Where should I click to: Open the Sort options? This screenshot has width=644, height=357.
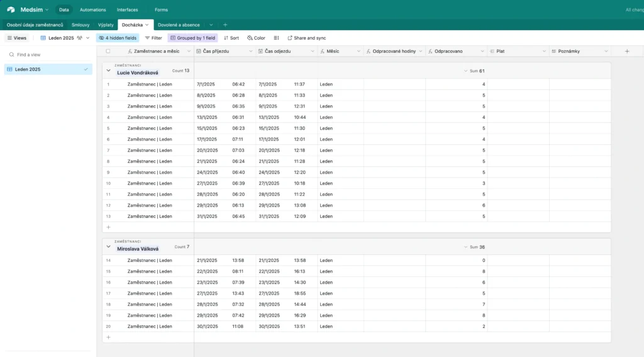231,38
